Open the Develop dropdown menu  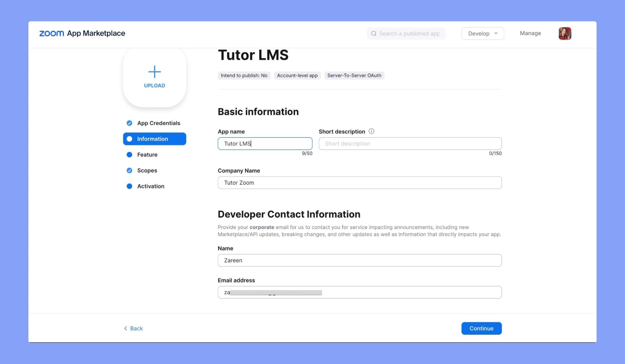[482, 33]
